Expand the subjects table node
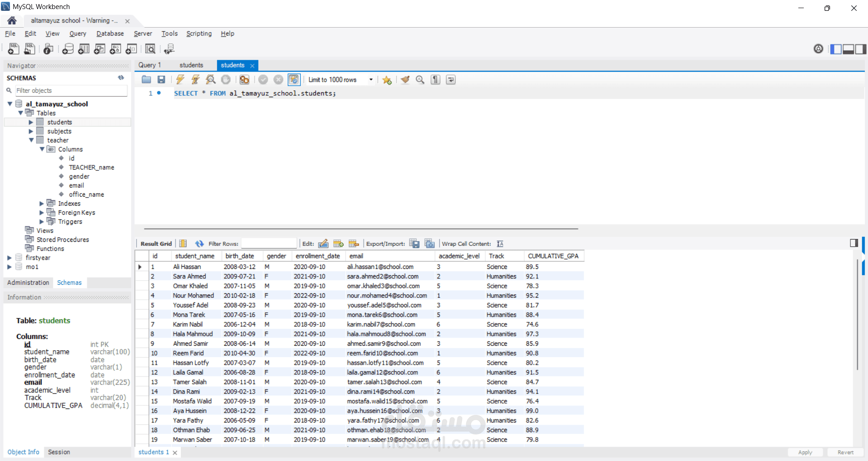 point(31,131)
